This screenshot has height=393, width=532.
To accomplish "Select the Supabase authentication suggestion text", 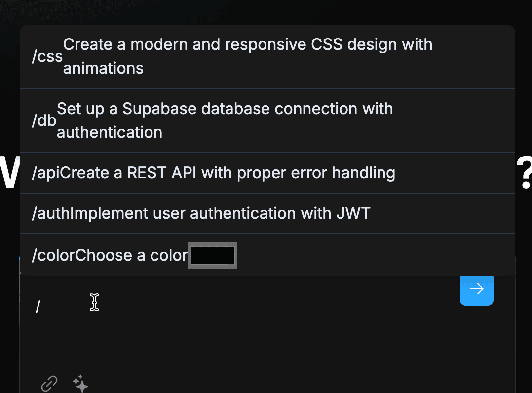I will 225,120.
